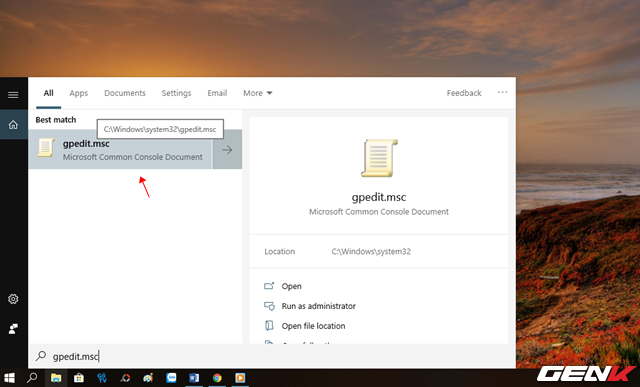Switch to the Apps tab
The image size is (640, 387).
78,93
